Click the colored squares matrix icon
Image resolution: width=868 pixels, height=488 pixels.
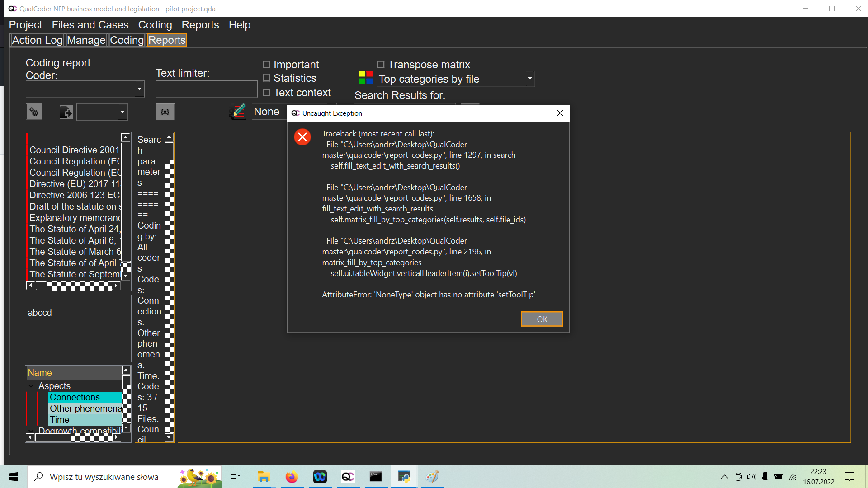(365, 78)
